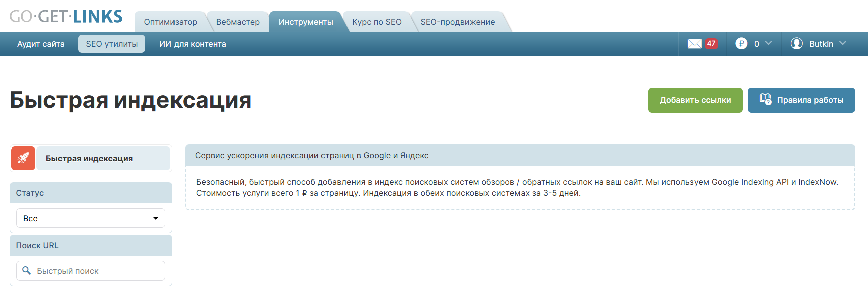Click the ruble balance icon
868x295 pixels.
(x=741, y=44)
